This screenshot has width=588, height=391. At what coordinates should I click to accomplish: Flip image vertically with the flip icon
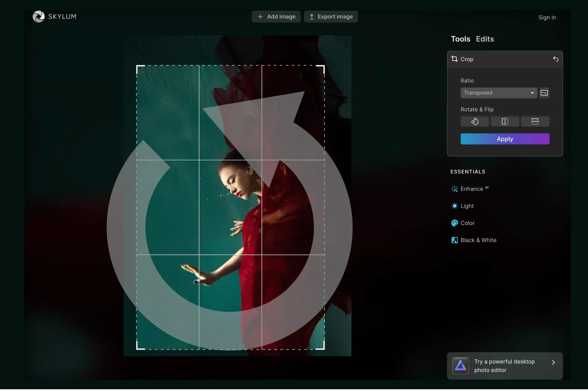pyautogui.click(x=535, y=122)
